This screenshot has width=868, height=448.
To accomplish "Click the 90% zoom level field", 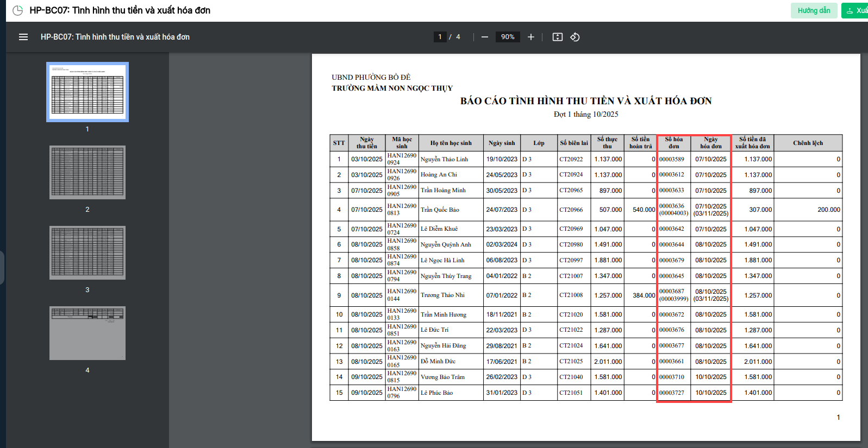I will point(508,37).
